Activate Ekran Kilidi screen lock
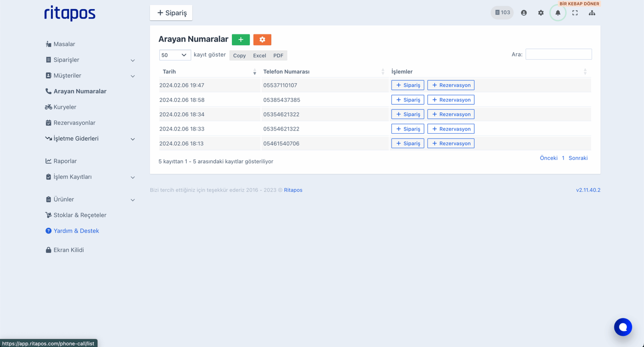 click(69, 250)
